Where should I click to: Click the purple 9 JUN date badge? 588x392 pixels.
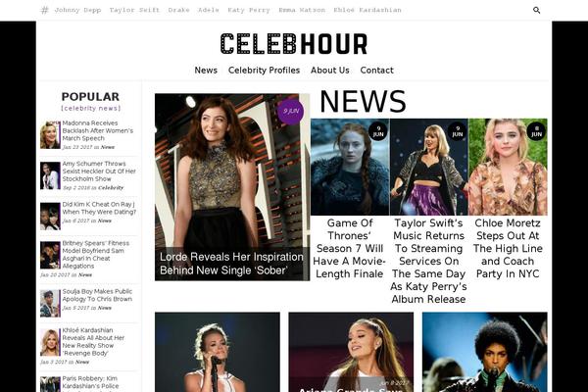[291, 112]
